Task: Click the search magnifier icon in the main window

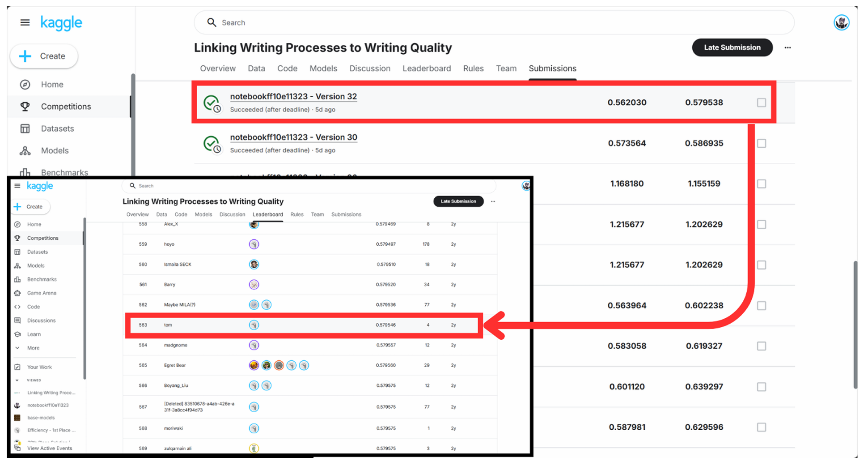Action: coord(212,22)
